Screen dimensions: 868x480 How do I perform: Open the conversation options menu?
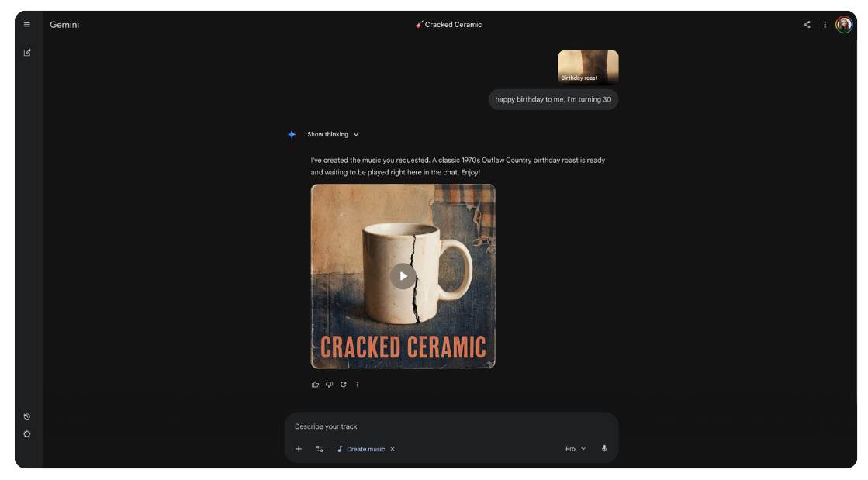tap(825, 24)
